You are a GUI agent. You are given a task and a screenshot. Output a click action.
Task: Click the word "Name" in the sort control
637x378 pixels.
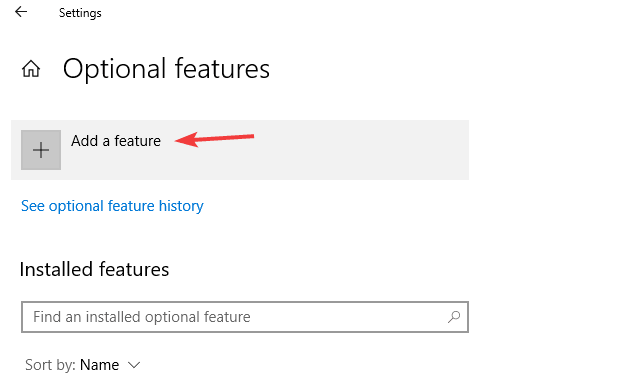100,365
